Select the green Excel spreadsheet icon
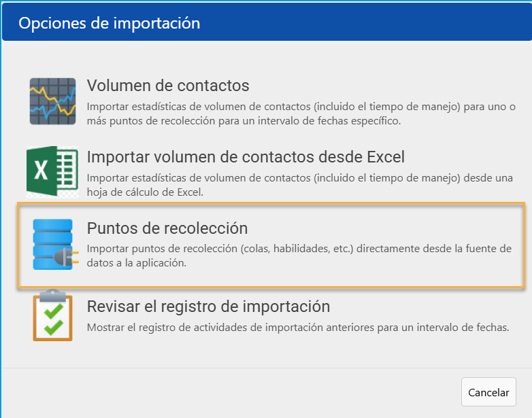The height and width of the screenshot is (418, 532). pyautogui.click(x=52, y=171)
